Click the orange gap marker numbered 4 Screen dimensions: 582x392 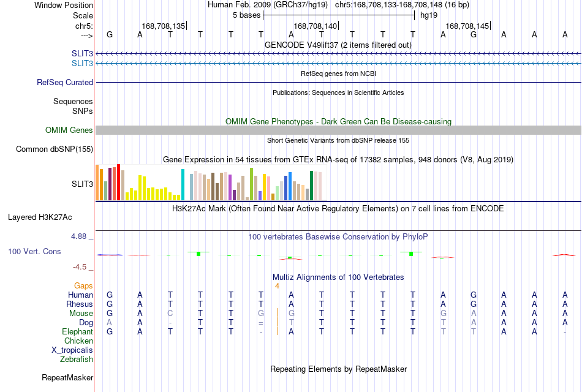[277, 286]
